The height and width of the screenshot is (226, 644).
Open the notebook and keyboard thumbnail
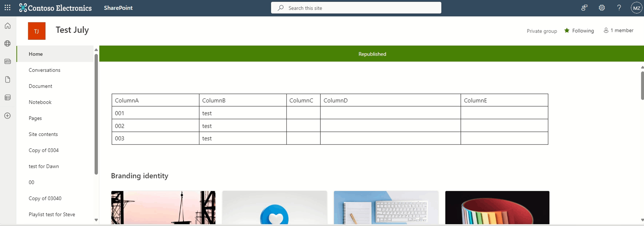point(386,207)
